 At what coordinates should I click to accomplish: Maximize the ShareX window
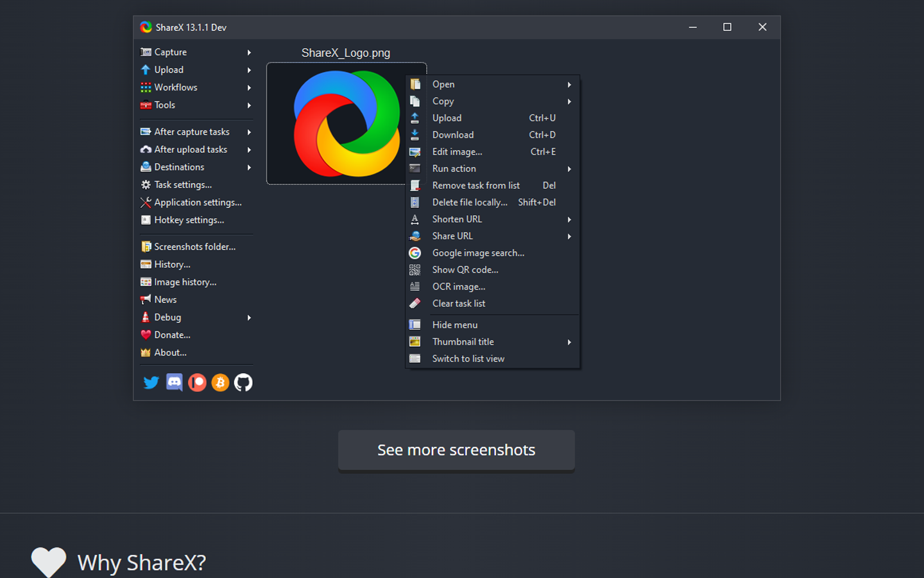pyautogui.click(x=727, y=27)
